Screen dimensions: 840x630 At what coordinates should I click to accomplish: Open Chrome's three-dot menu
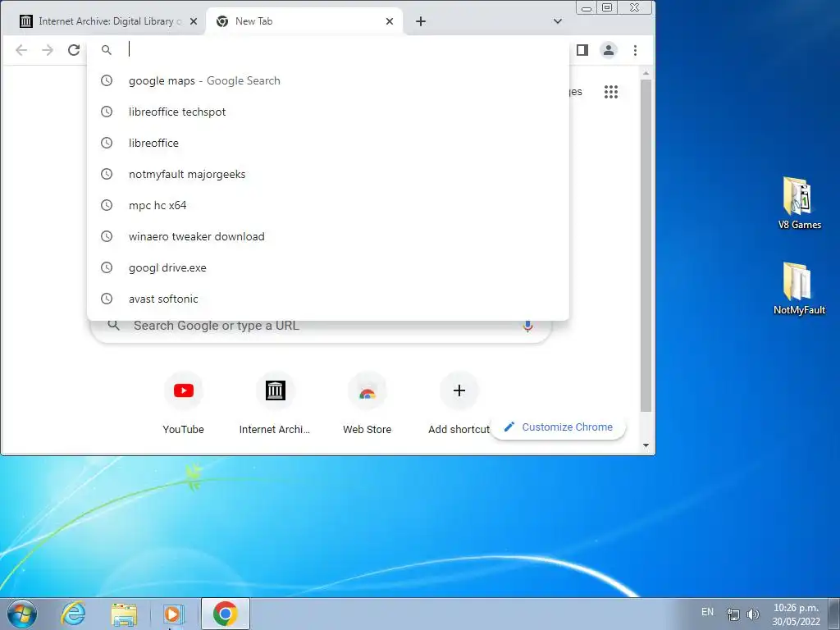point(636,50)
